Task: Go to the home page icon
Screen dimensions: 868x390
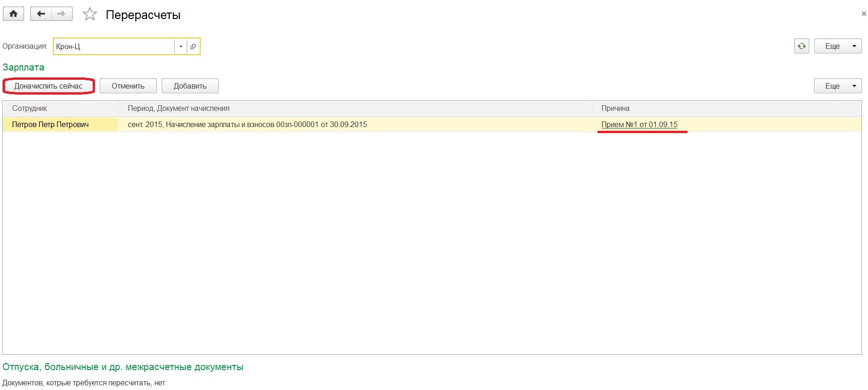Action: click(13, 14)
